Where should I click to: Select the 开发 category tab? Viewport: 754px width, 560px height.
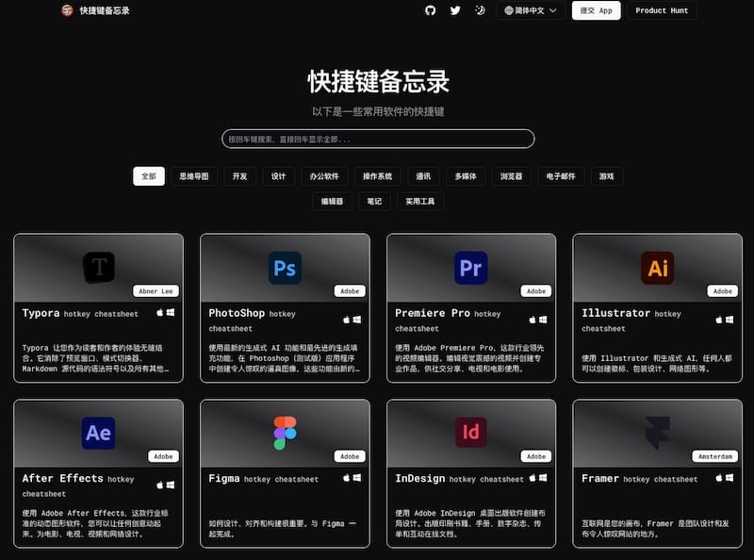(239, 176)
